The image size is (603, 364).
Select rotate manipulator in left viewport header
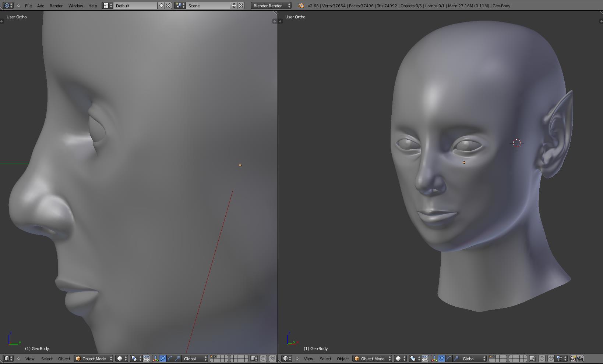(x=170, y=358)
